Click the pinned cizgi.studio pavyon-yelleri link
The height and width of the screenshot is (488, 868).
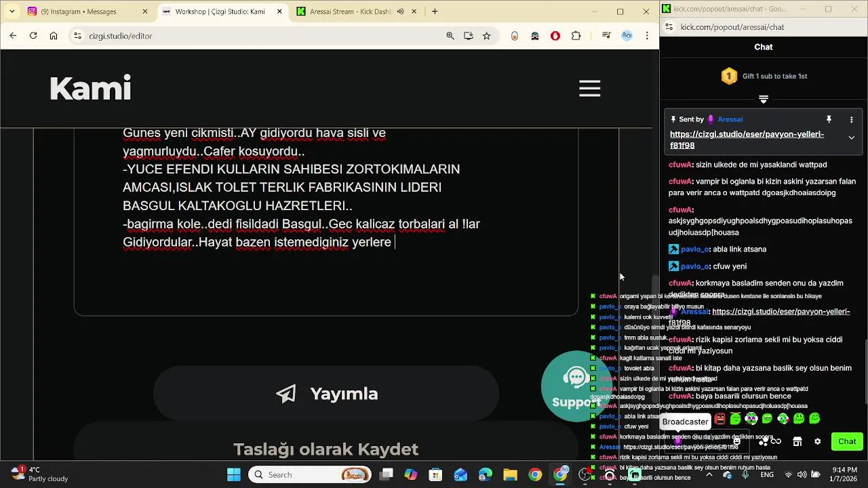pos(747,140)
